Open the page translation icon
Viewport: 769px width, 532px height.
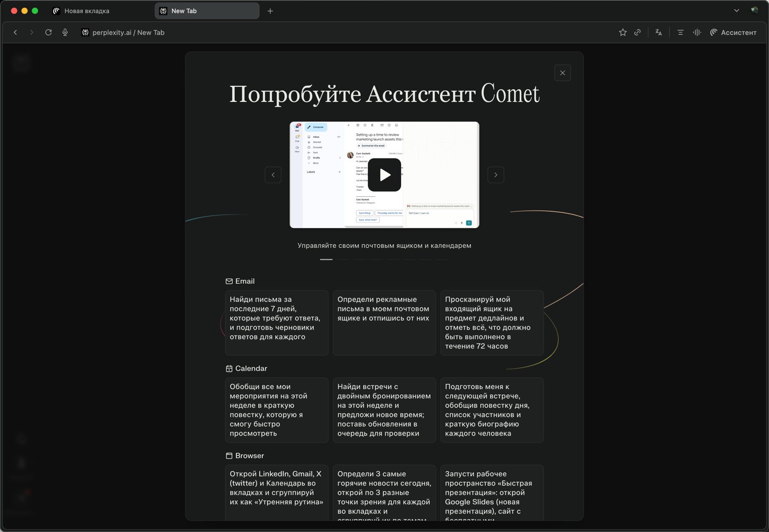659,32
